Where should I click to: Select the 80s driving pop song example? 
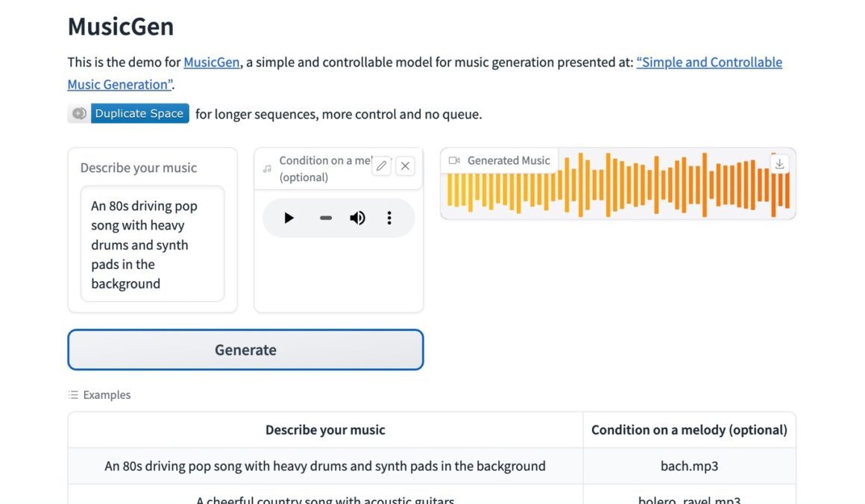click(325, 466)
